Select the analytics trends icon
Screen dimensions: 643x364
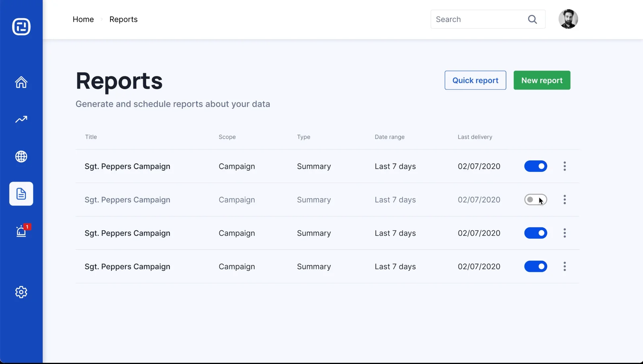click(x=21, y=119)
